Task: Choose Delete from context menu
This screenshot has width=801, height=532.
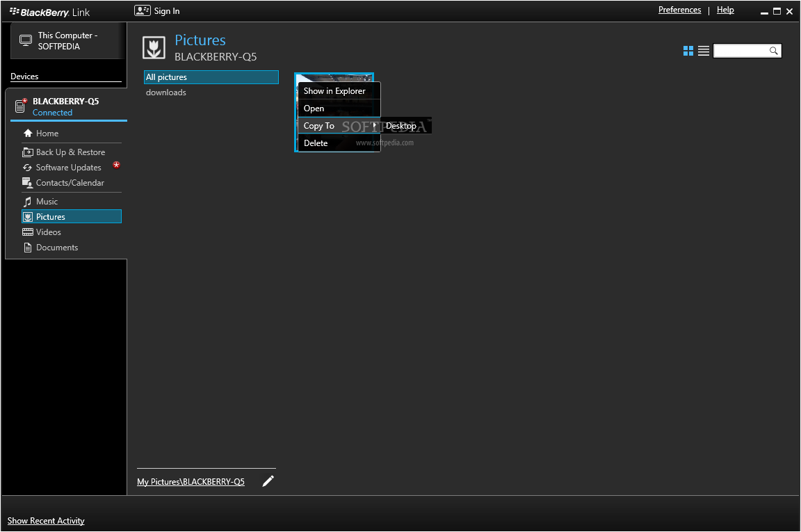Action: 339,143
